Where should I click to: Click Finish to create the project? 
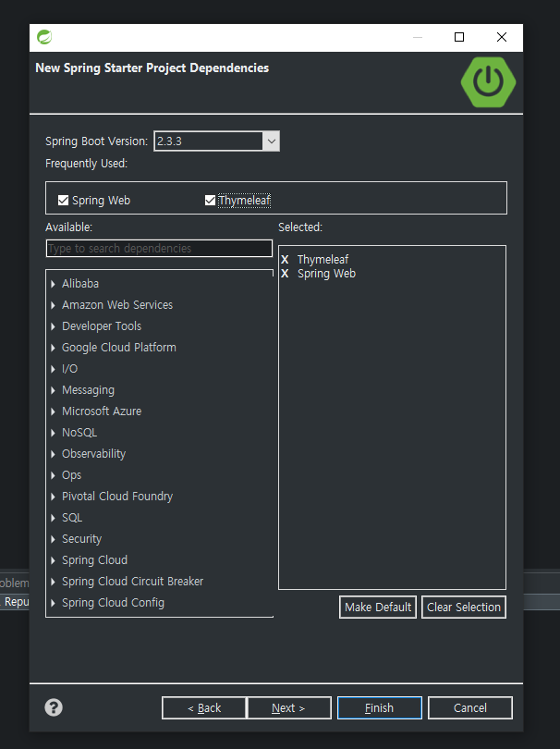380,708
